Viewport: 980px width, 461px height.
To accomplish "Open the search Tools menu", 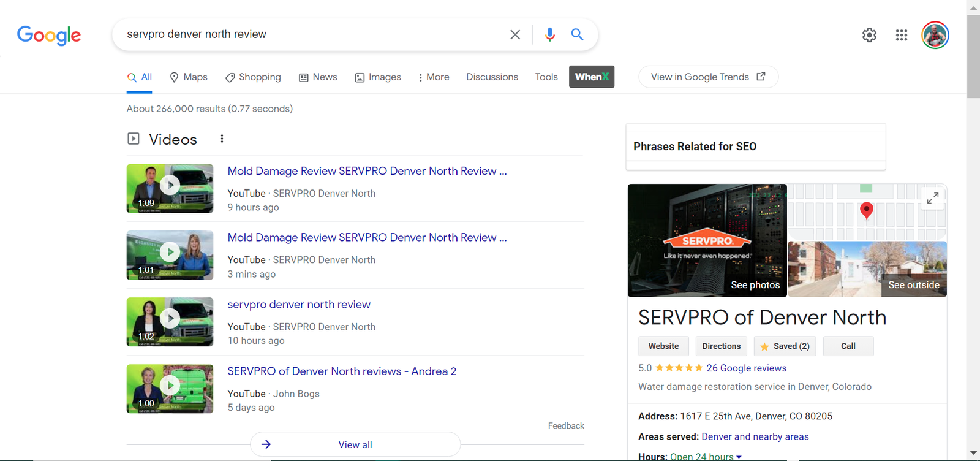I will 546,77.
